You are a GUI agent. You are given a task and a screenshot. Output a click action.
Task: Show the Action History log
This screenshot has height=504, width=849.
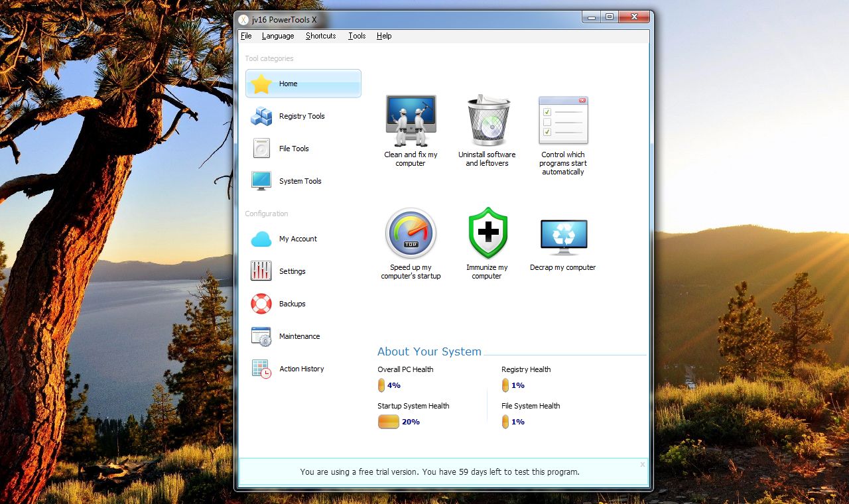301,369
